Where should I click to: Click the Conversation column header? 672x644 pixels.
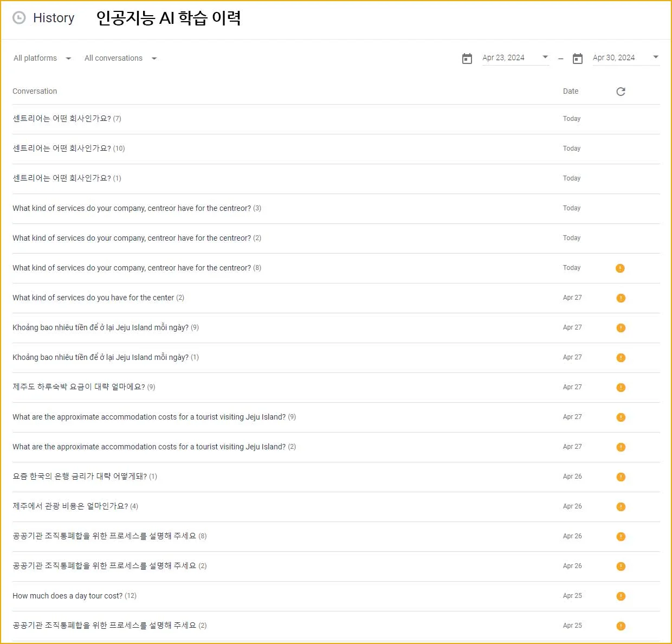tap(35, 91)
